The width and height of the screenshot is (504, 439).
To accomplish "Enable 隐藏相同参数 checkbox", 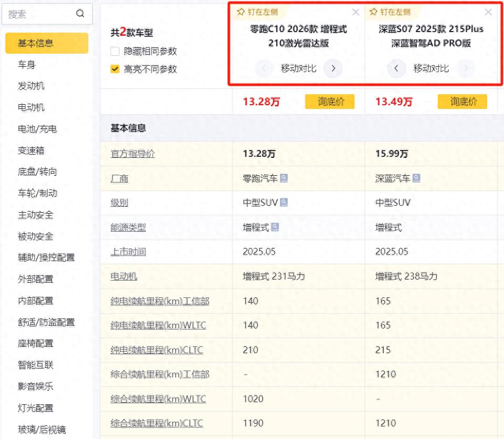I will (x=115, y=52).
